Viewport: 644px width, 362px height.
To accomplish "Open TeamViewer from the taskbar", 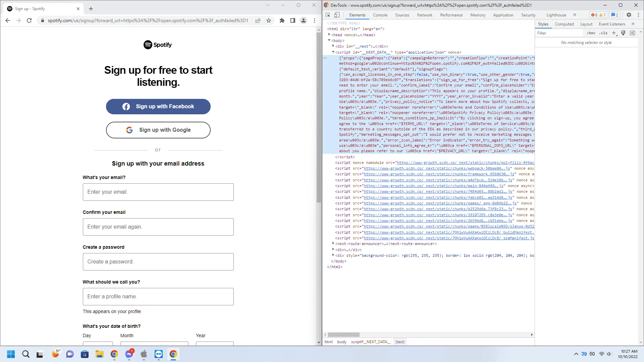I will (x=158, y=354).
